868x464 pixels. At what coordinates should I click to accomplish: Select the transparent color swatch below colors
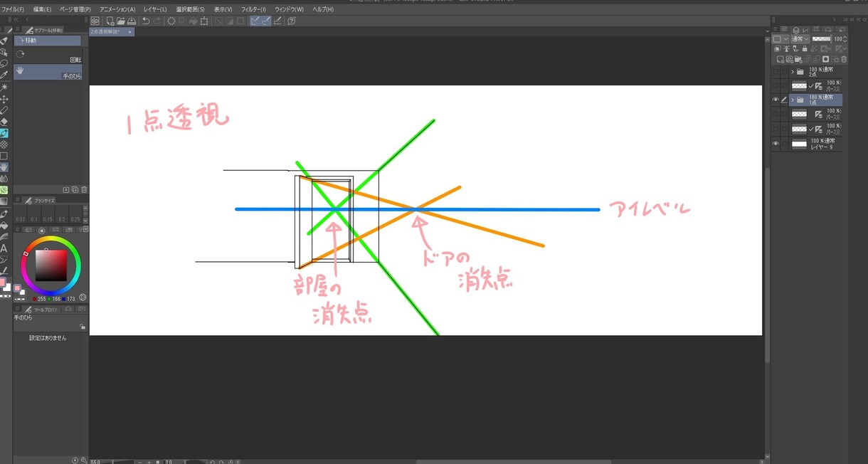(x=5, y=295)
